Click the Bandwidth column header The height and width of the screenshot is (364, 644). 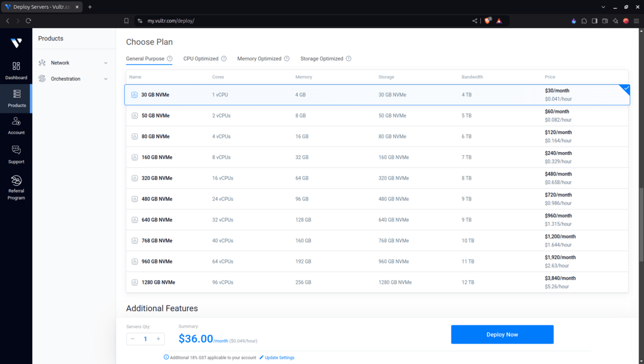pos(472,77)
